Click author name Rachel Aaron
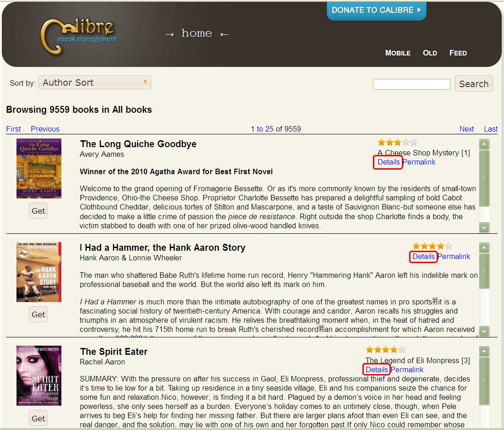Image resolution: width=504 pixels, height=430 pixels. point(102,362)
